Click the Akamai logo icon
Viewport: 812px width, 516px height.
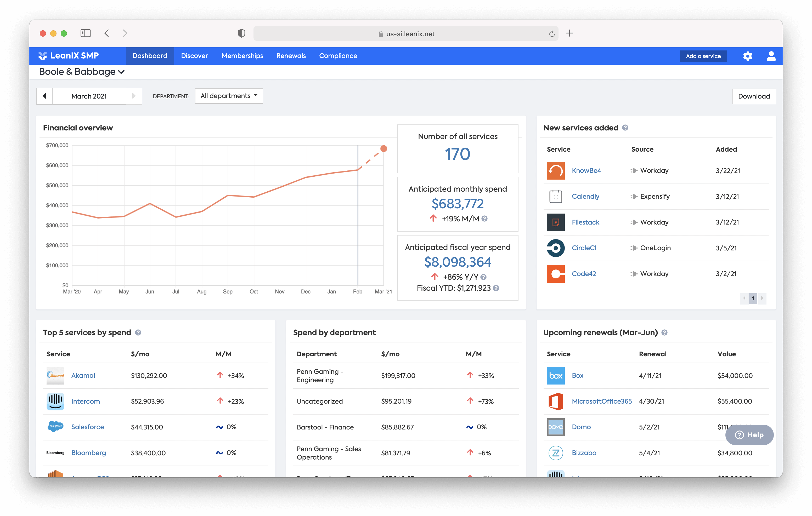coord(55,375)
